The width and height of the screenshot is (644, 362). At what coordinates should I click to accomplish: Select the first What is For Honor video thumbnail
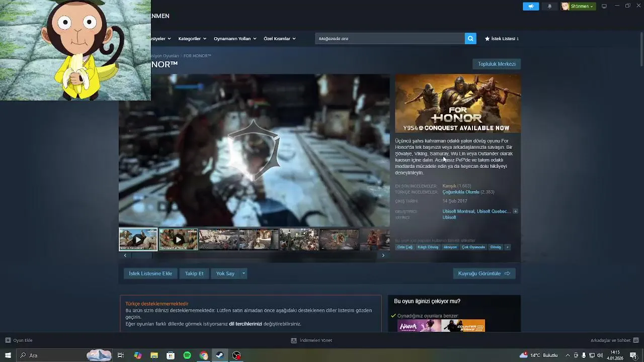point(138,240)
